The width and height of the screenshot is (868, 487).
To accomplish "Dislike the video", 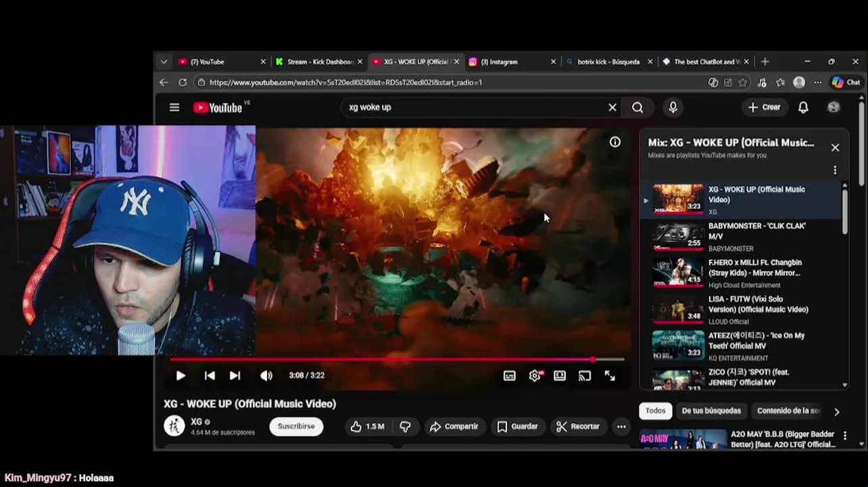I will click(405, 426).
